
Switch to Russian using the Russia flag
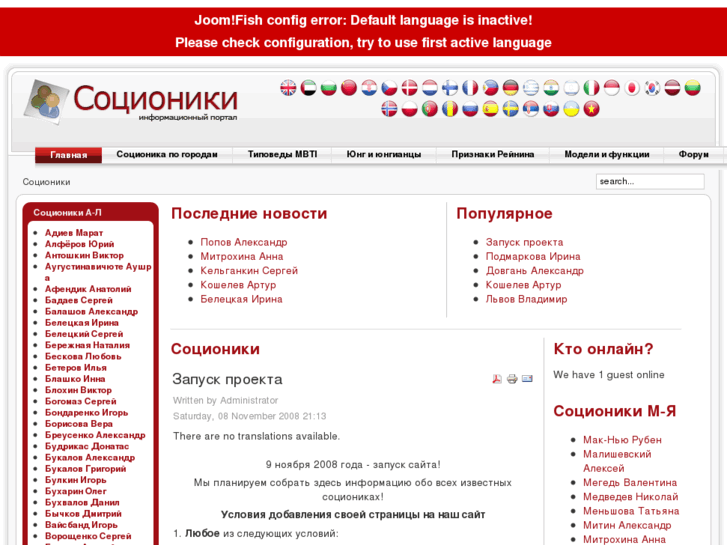[x=470, y=109]
